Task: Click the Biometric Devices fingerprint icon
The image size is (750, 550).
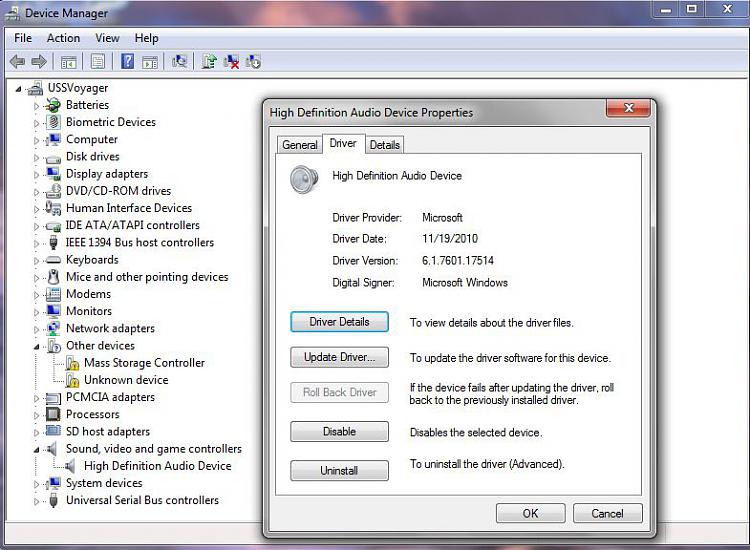Action: tap(54, 122)
